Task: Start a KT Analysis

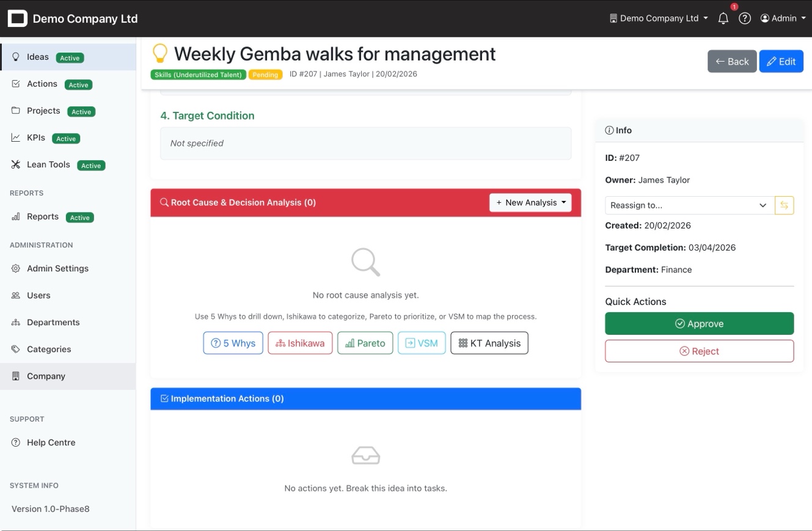Action: coord(489,343)
